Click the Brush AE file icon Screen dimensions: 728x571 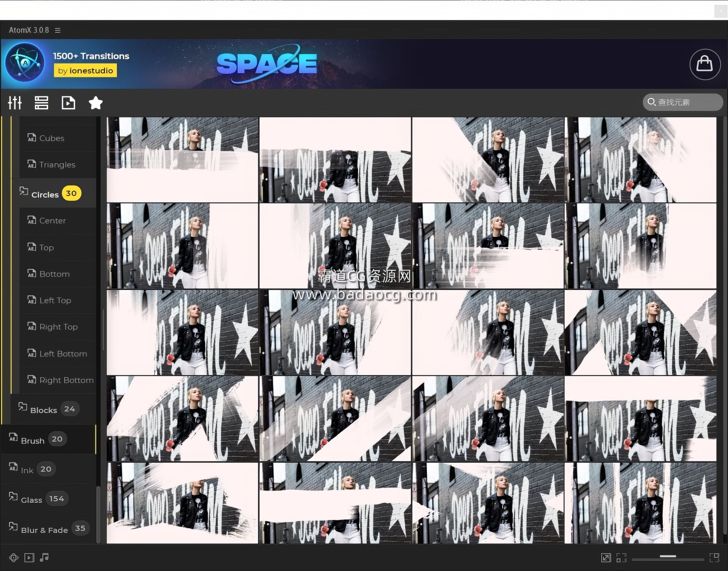pyautogui.click(x=13, y=437)
